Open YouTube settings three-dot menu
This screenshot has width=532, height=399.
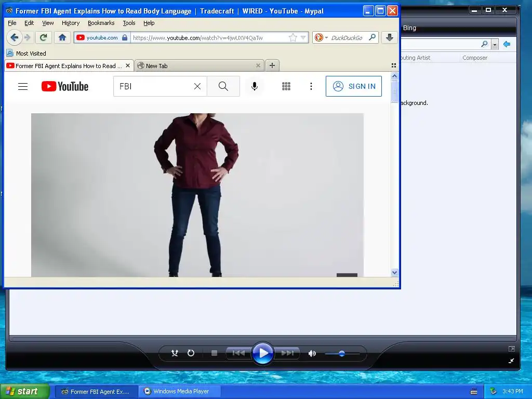[311, 86]
